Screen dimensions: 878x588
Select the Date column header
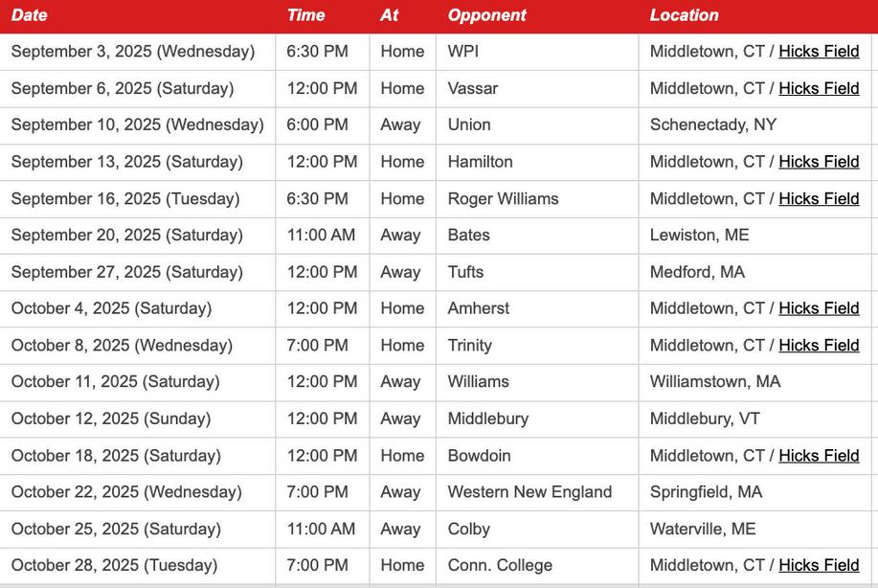pyautogui.click(x=29, y=15)
